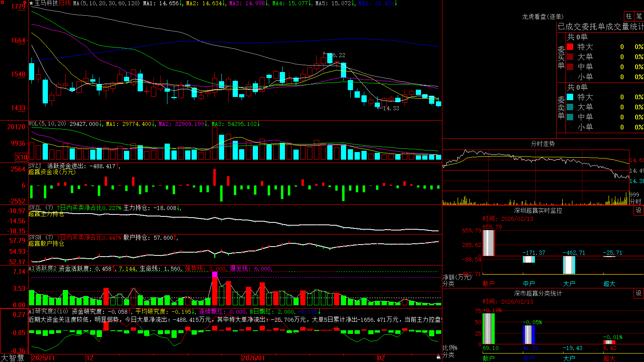Click the 大户 bar showing -462.71

569,265
